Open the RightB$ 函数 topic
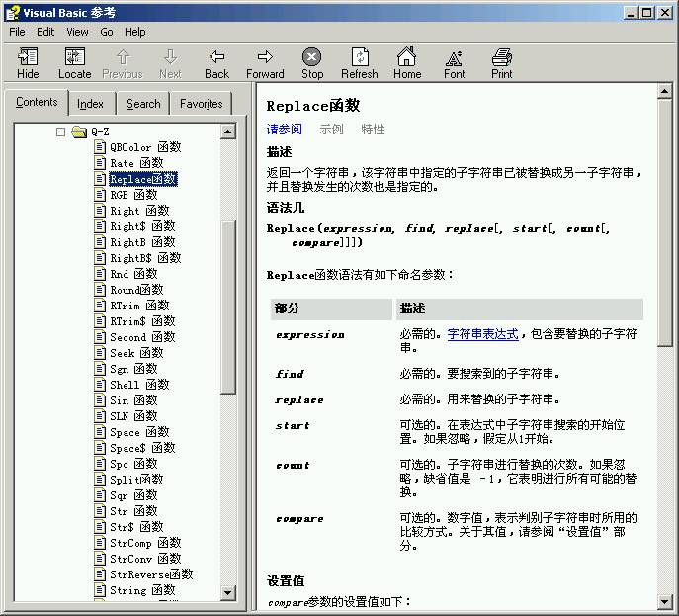679x616 pixels. [145, 258]
